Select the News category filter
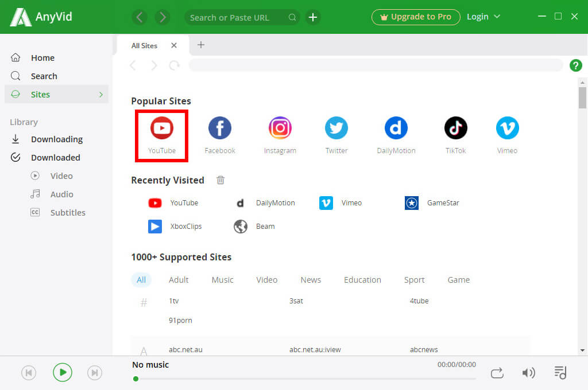The height and width of the screenshot is (390, 588). (x=311, y=280)
